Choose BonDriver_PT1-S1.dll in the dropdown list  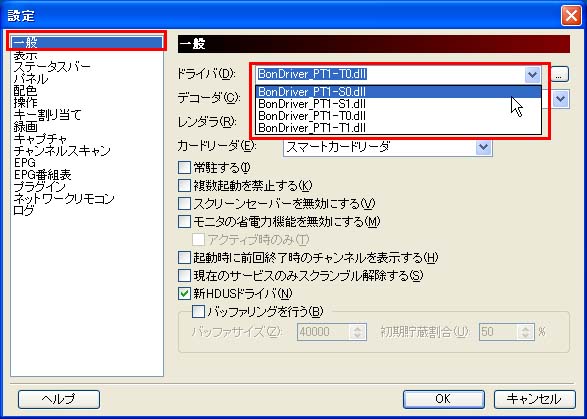[398, 104]
